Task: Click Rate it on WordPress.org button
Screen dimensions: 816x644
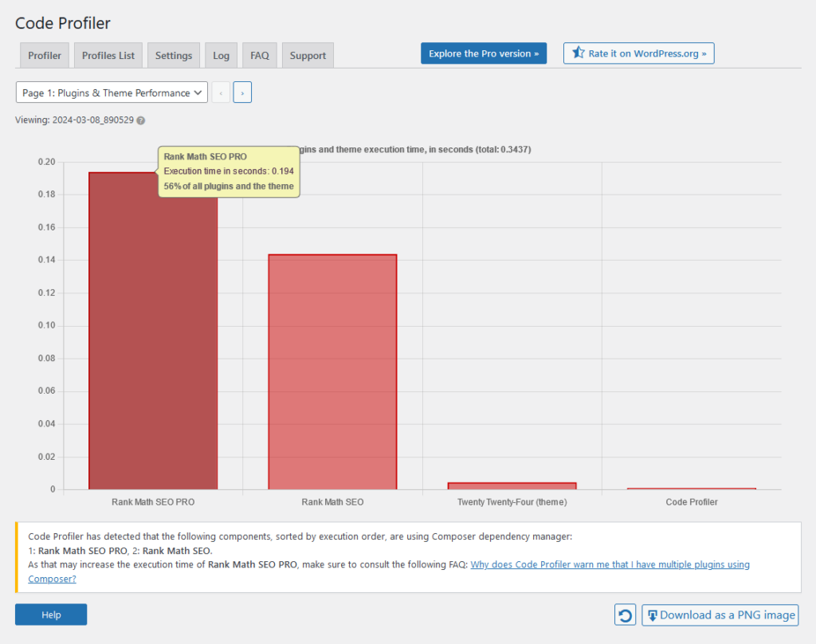Action: pyautogui.click(x=638, y=53)
